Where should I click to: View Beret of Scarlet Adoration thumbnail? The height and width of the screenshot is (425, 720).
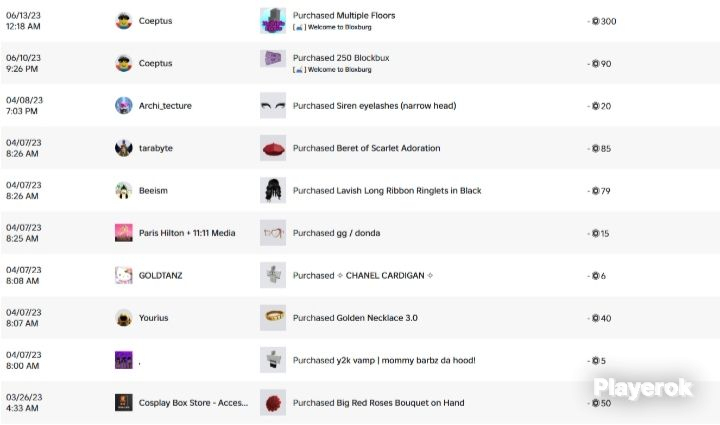click(x=273, y=148)
